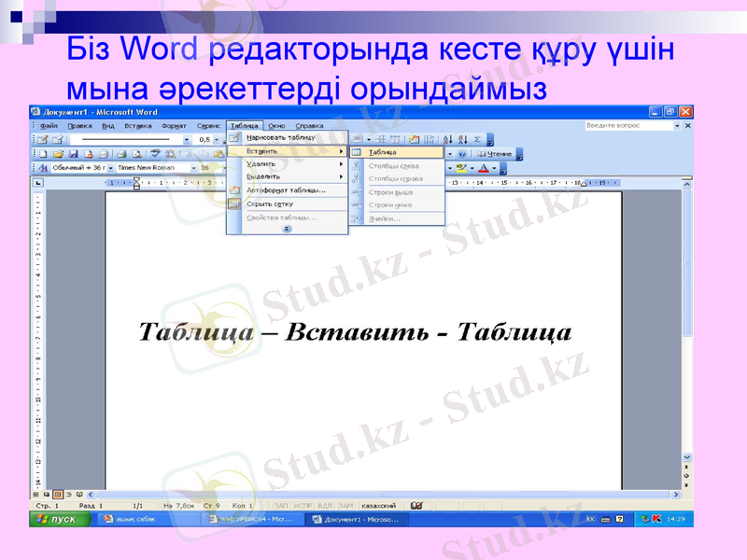Viewport: 747px width, 560px height.
Task: Create new document with the New icon
Action: pos(41,153)
